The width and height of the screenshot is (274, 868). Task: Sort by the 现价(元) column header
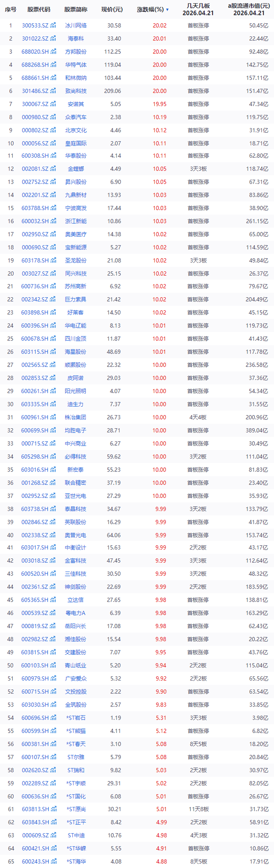112,9
